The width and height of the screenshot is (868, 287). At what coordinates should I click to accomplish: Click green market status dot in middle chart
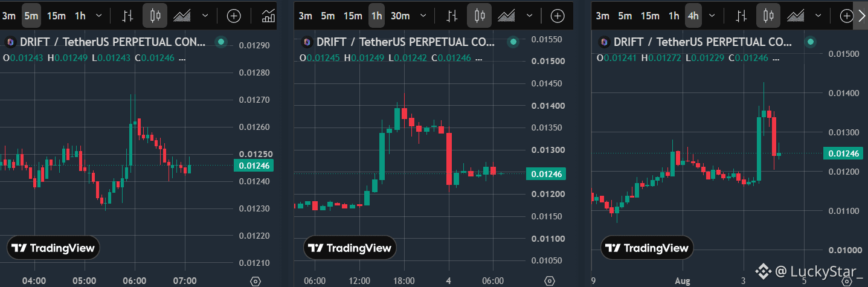[513, 42]
